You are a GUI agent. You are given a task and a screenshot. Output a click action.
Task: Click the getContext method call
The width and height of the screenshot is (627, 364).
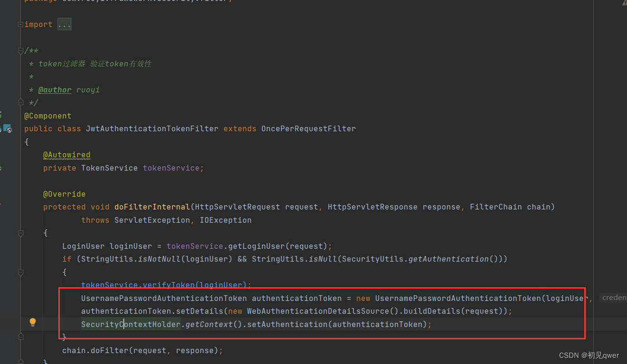pyautogui.click(x=209, y=325)
